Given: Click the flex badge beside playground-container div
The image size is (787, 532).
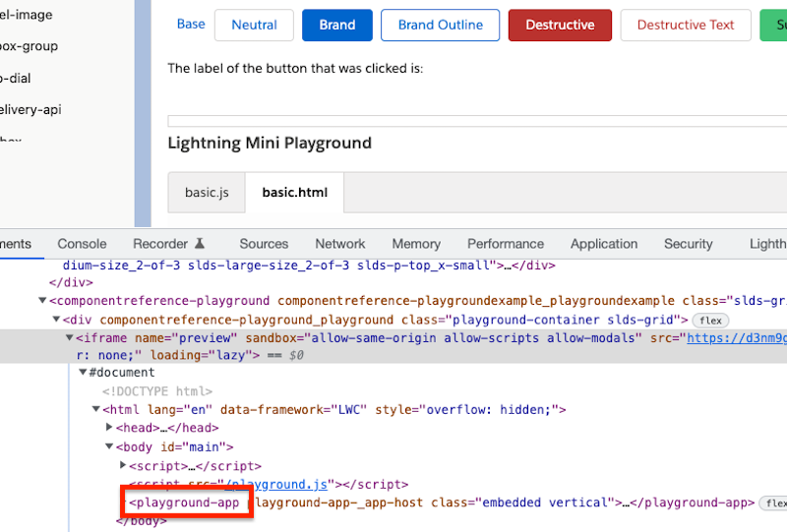Looking at the screenshot, I should tap(710, 320).
